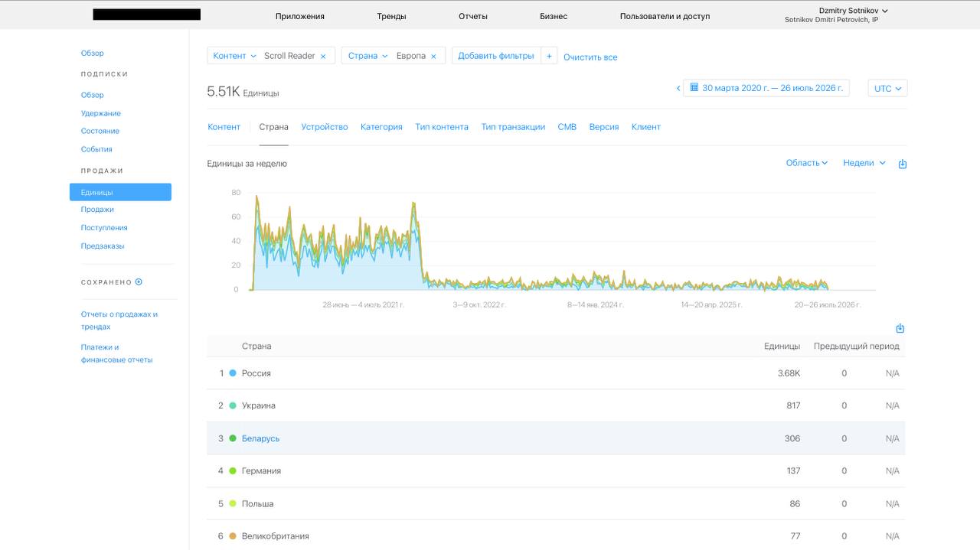Open Тренды in the top menu
The image size is (980, 550).
point(391,16)
